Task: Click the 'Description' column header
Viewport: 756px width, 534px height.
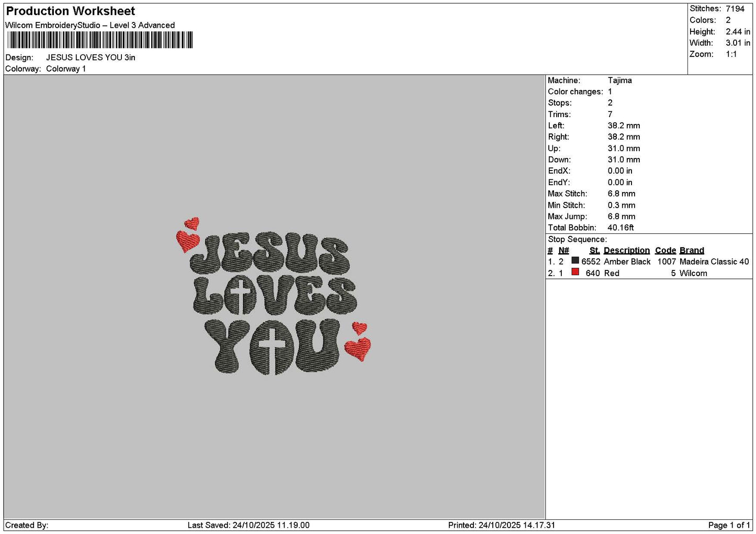Action: coord(627,251)
